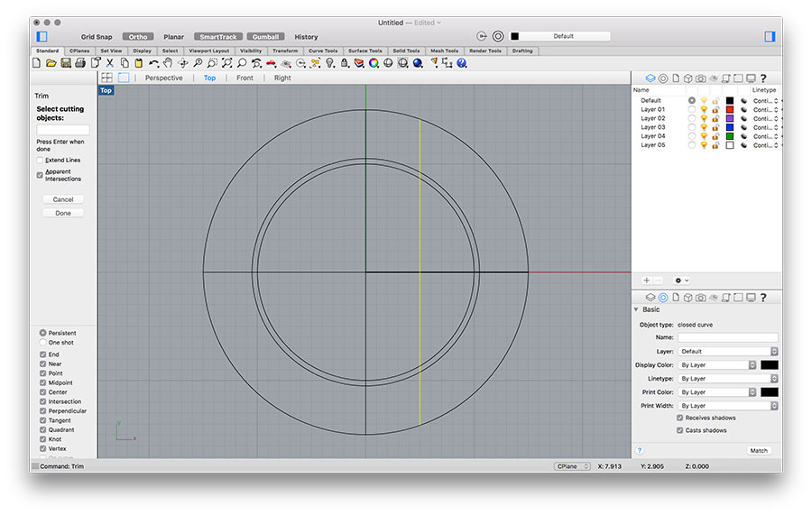Enable the Extend Lines checkbox
The height and width of the screenshot is (515, 812).
tap(40, 160)
